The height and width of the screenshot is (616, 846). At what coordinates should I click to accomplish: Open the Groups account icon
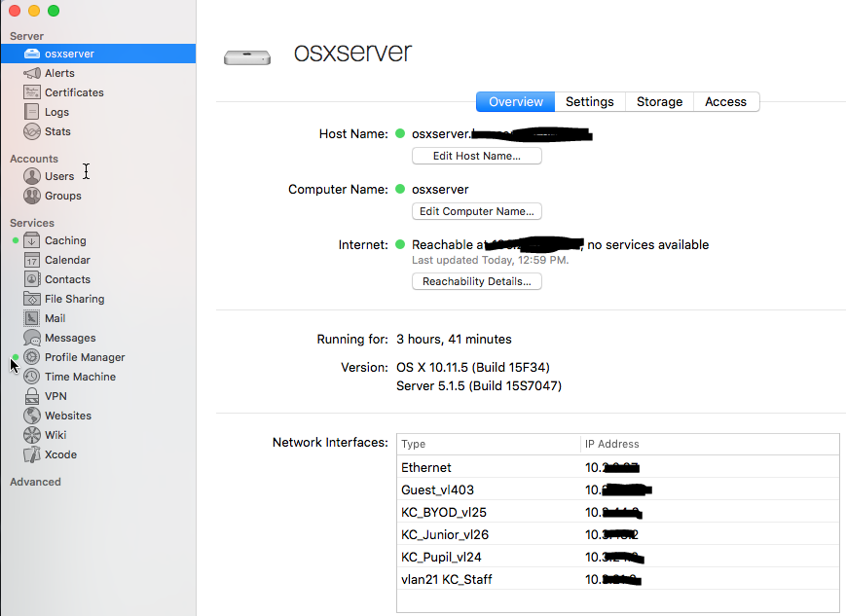[32, 196]
